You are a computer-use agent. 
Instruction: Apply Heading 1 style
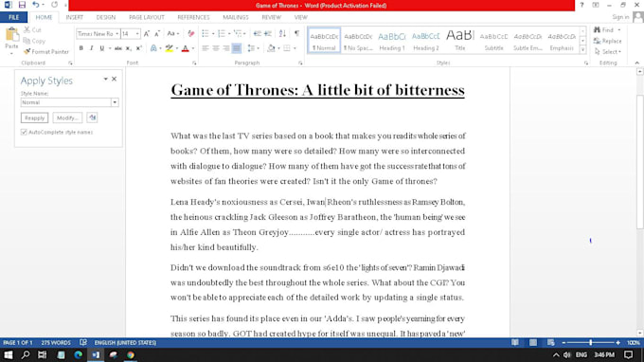pyautogui.click(x=392, y=40)
